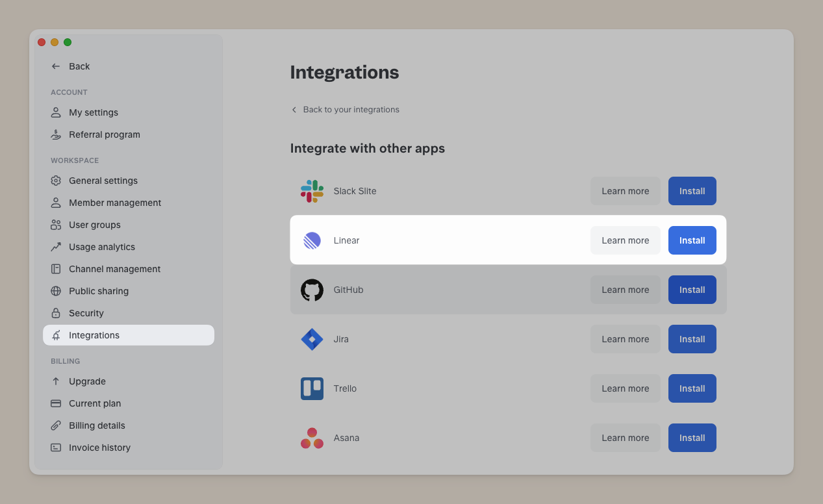Click the Member management person icon
This screenshot has height=504, width=823.
pyautogui.click(x=56, y=203)
